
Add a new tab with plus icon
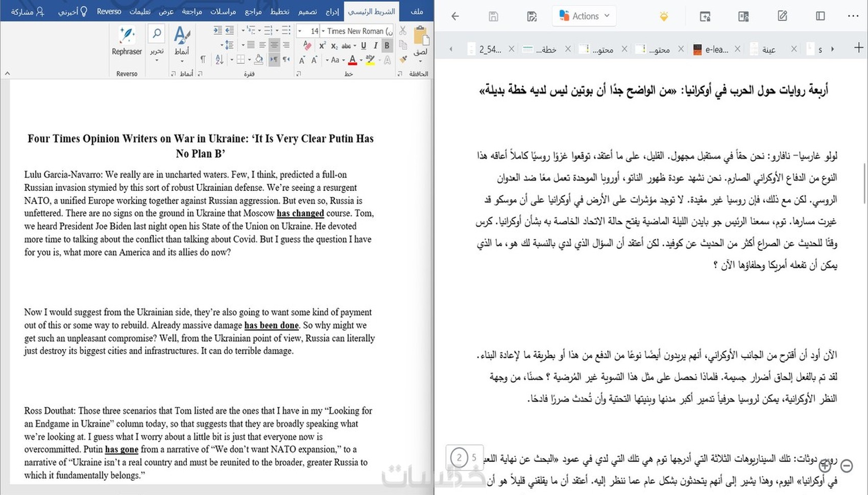(859, 48)
